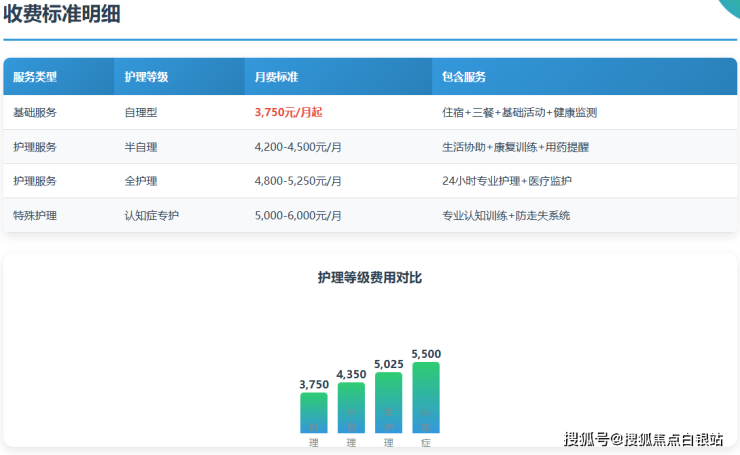
Task: Select the 专业认知训练+防走失系统 service text
Action: [x=506, y=215]
